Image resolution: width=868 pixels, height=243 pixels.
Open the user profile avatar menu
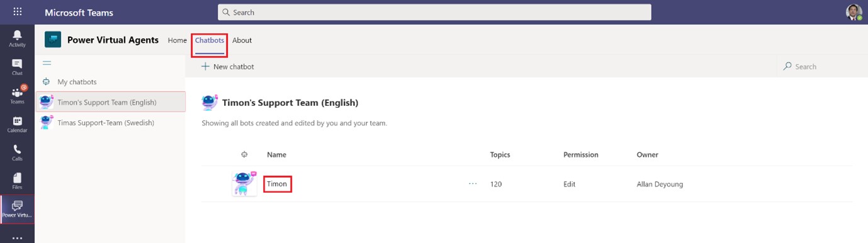[x=854, y=12]
